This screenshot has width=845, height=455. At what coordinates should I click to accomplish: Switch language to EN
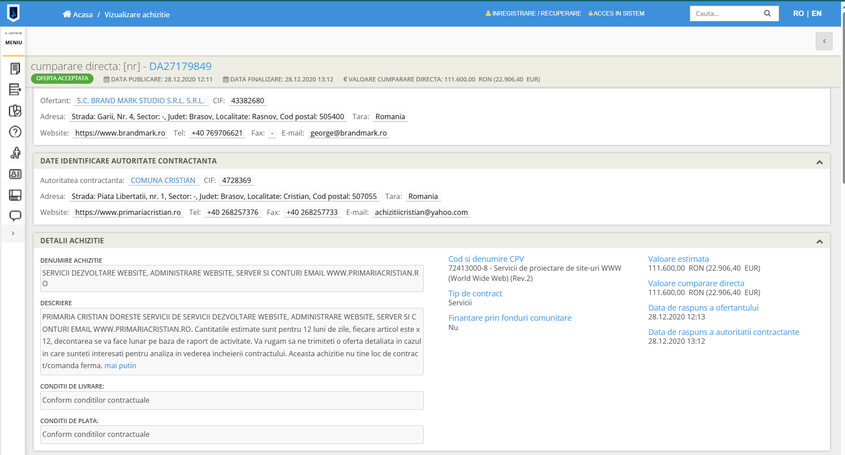(x=817, y=14)
